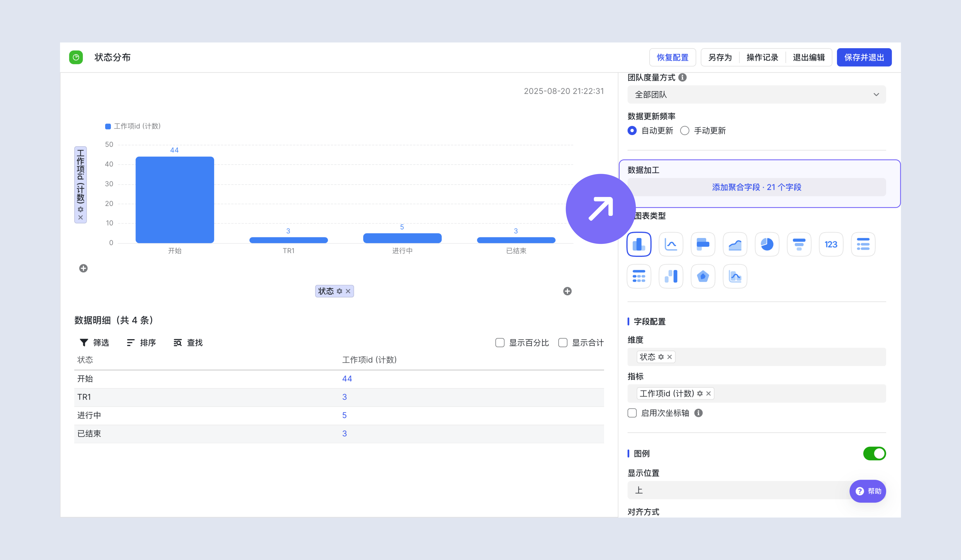The image size is (961, 560).
Task: Click the TR1 cell in the data table
Action: click(x=84, y=397)
